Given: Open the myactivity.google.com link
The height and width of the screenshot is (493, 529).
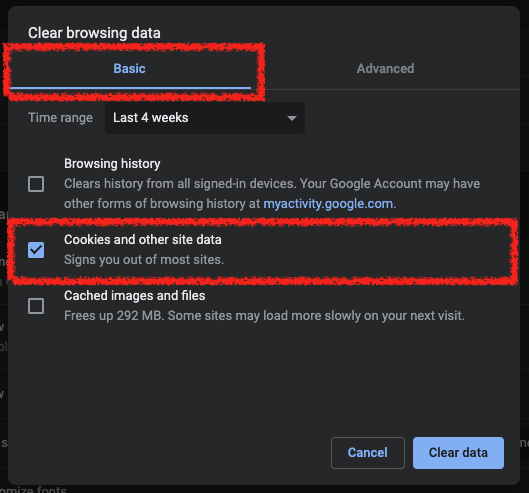Looking at the screenshot, I should pos(328,204).
